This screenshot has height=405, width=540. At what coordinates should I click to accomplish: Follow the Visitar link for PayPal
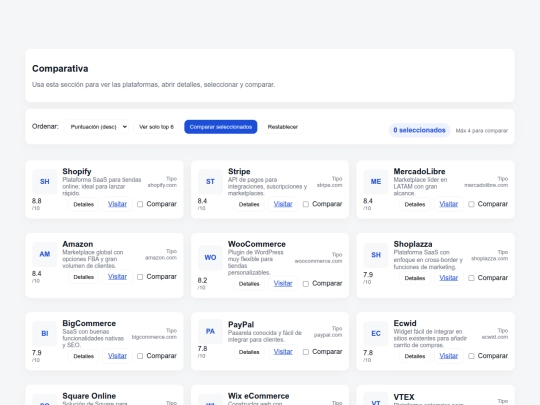tap(283, 352)
